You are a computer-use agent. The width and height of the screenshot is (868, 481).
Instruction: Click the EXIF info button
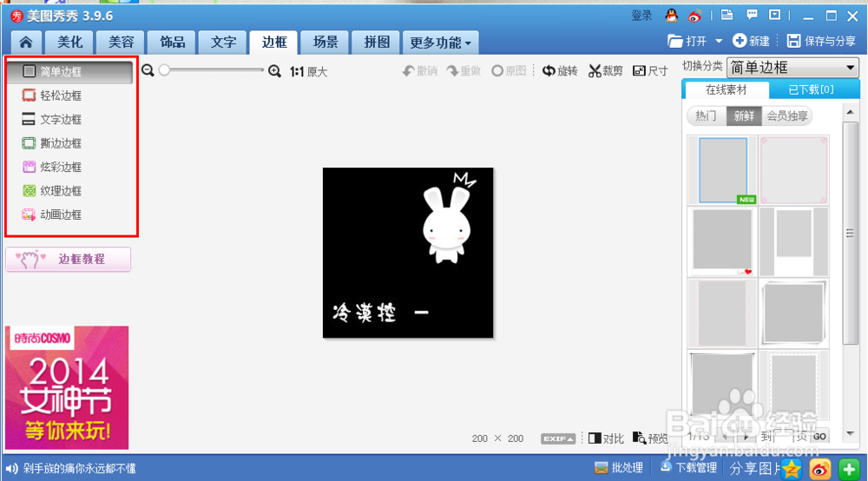point(558,438)
